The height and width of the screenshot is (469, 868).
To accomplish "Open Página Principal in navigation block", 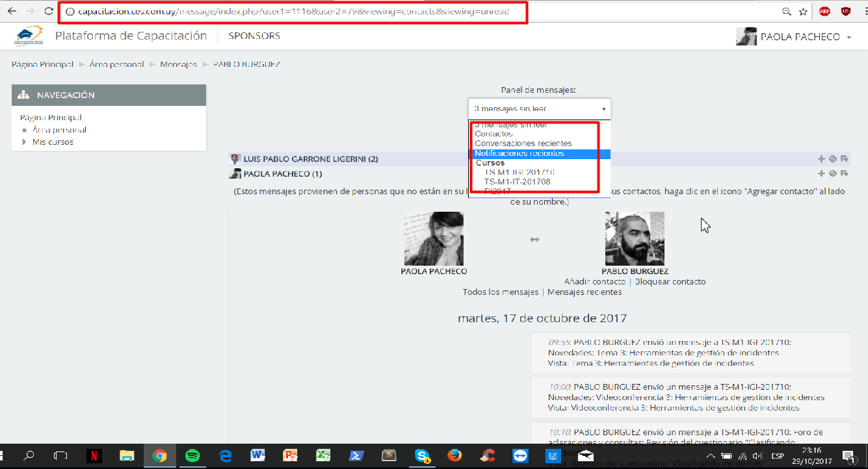I will [x=51, y=118].
